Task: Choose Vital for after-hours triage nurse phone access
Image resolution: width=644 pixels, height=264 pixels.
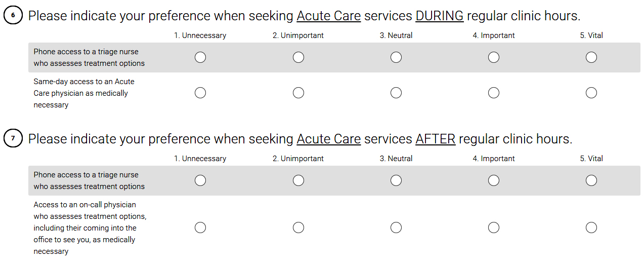Action: point(591,180)
